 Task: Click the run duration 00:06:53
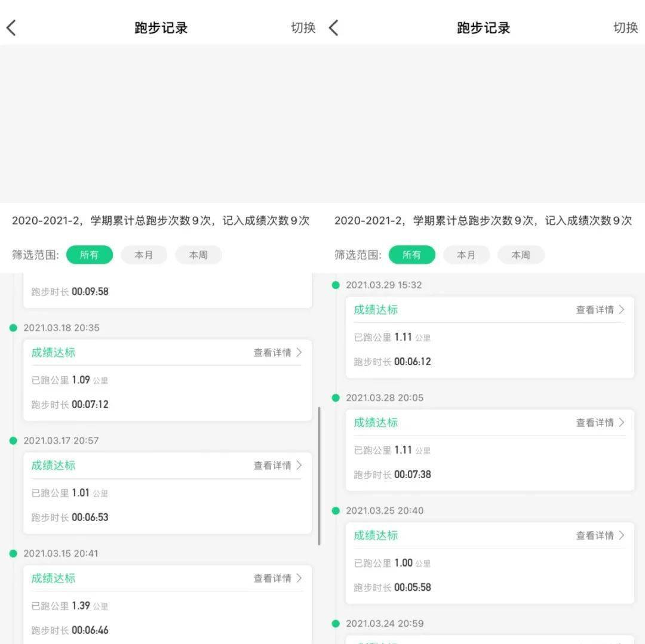point(90,517)
